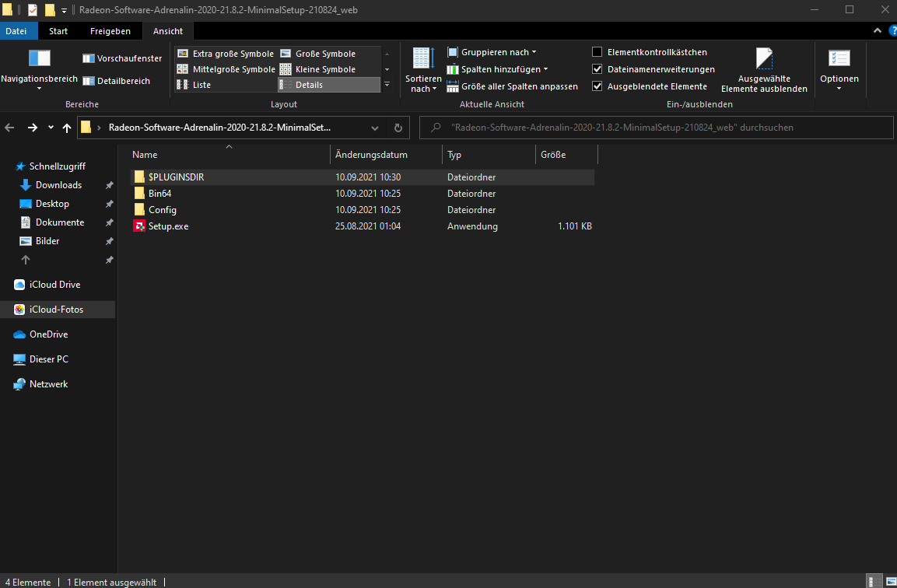The image size is (897, 588).
Task: Toggle the Detailbereich pane
Action: 116,81
